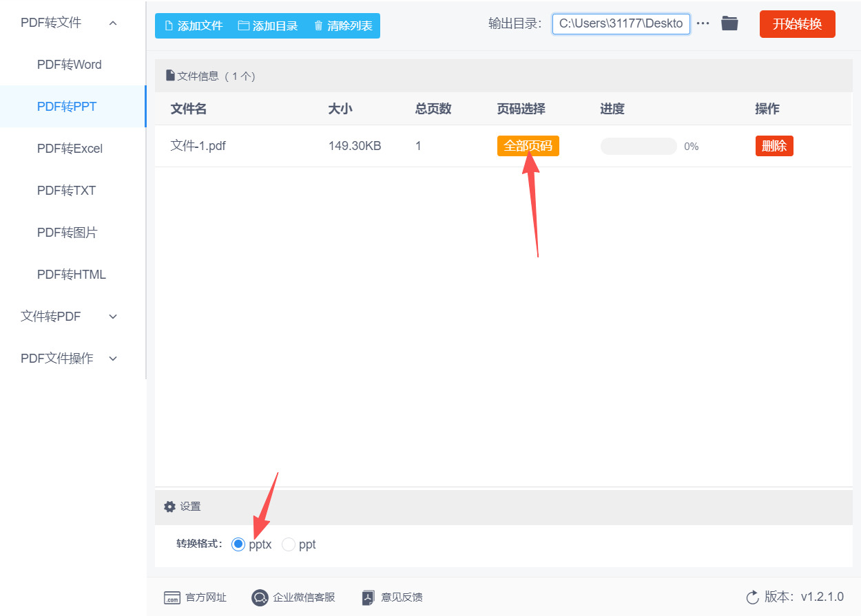
Task: Open 企业微信客服 support link
Action: 304,597
